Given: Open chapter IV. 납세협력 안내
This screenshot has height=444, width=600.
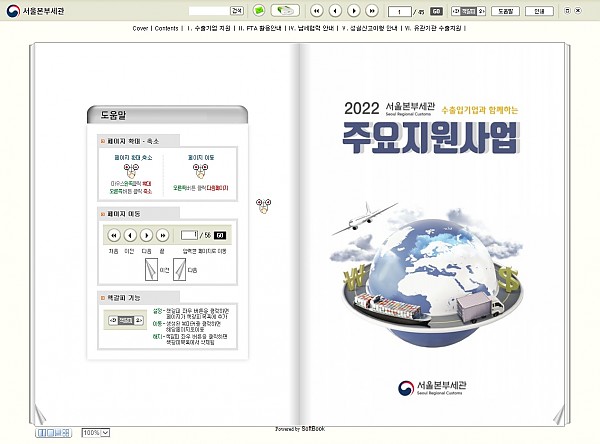Looking at the screenshot, I should coord(311,28).
